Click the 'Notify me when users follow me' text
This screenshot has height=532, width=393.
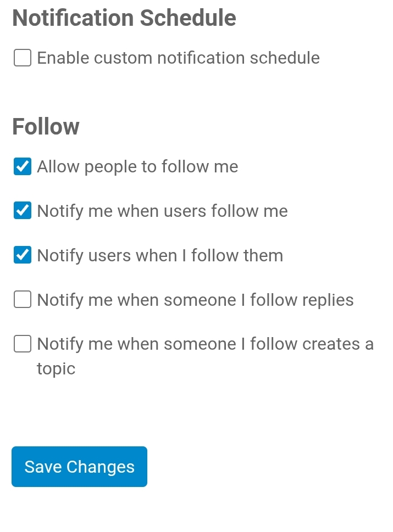[x=162, y=211]
